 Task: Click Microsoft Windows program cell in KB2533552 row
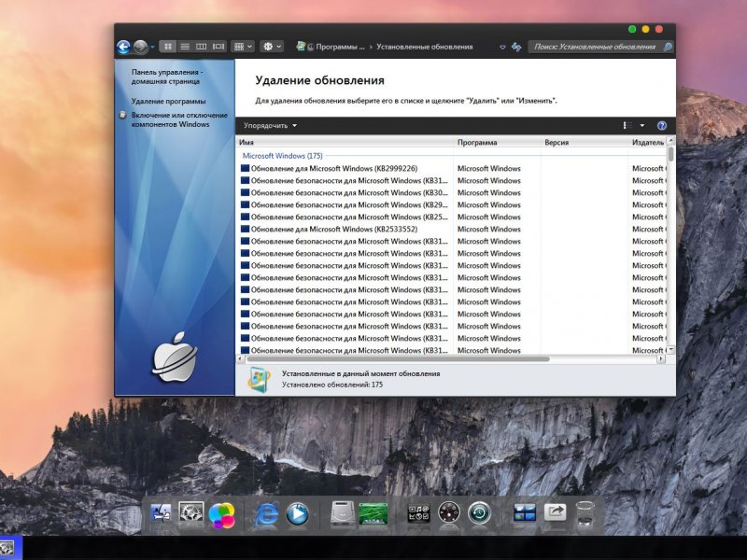tap(488, 229)
